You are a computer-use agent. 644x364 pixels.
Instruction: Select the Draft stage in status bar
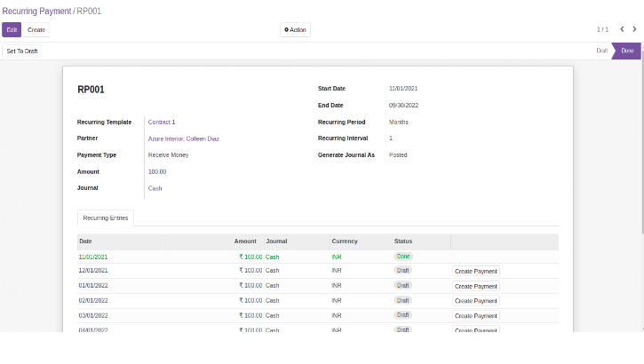click(x=601, y=51)
